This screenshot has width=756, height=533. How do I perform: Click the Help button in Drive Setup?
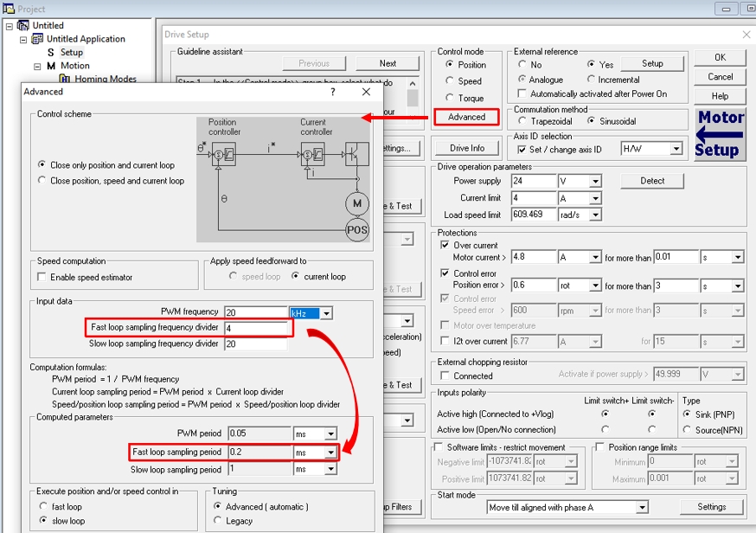pyautogui.click(x=720, y=96)
